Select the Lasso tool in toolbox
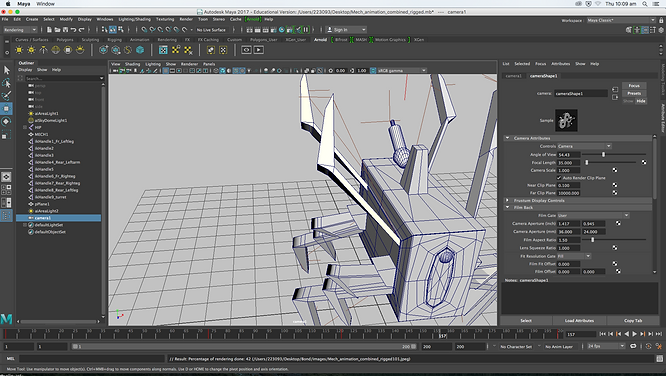 pos(6,83)
